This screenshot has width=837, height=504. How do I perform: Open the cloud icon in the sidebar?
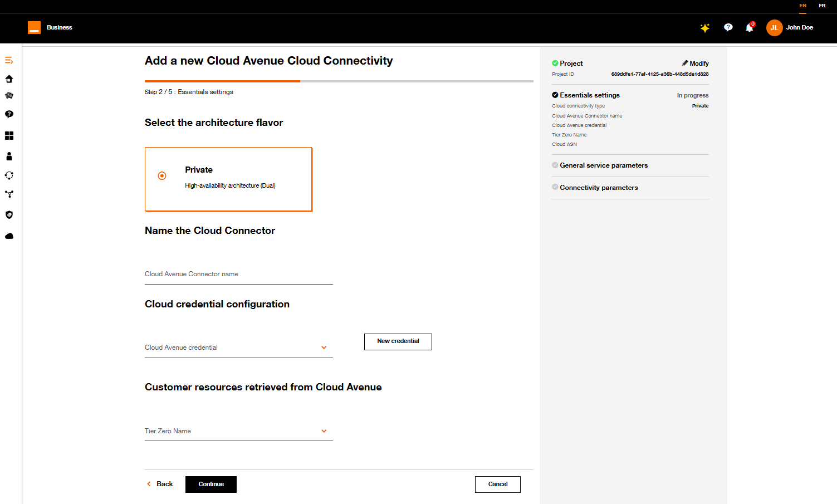(9, 236)
